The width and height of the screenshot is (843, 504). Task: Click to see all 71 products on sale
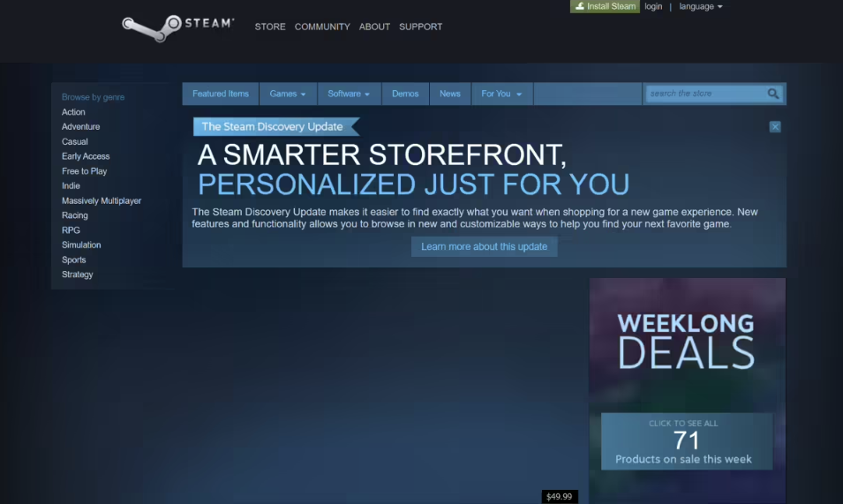click(687, 441)
